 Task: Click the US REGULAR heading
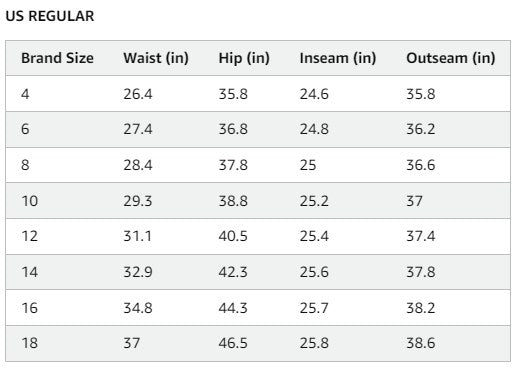[50, 16]
